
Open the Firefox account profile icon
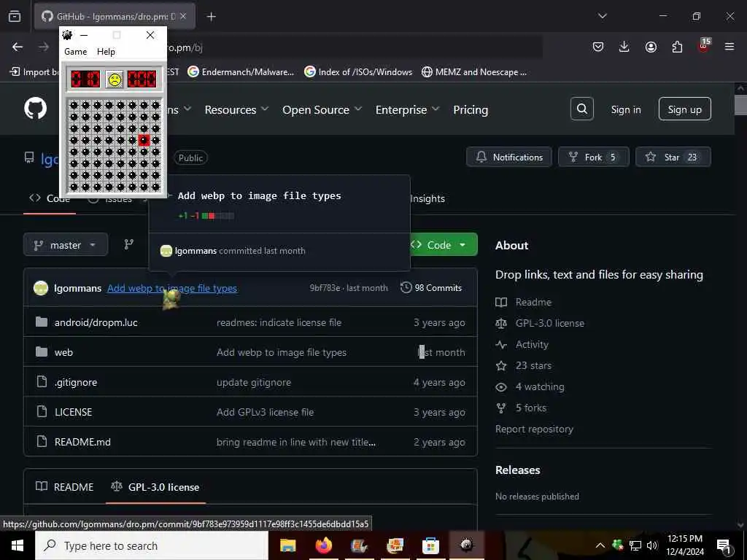[x=651, y=47]
